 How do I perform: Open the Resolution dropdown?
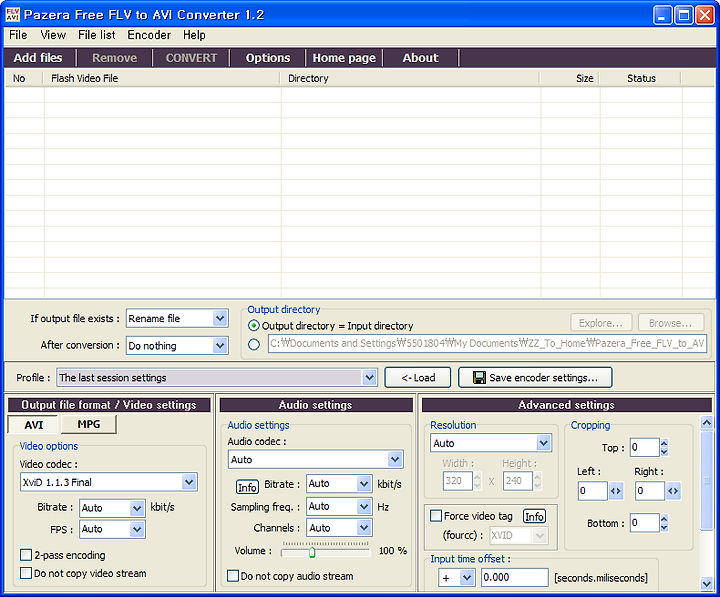[543, 443]
